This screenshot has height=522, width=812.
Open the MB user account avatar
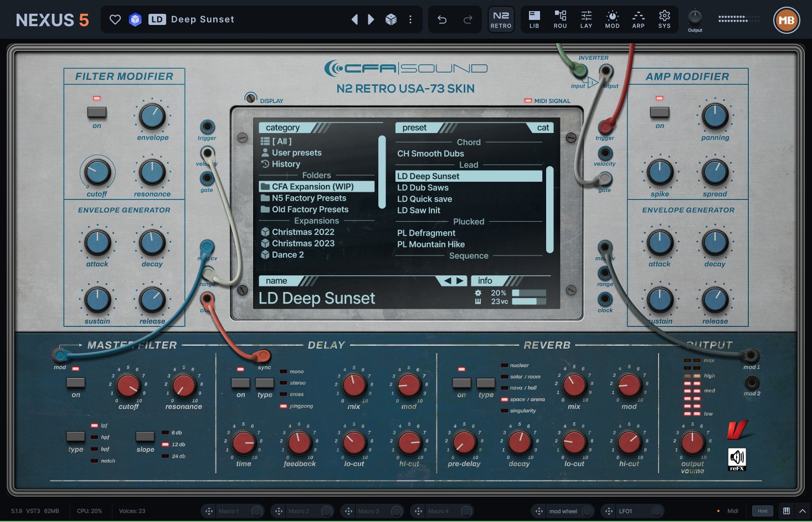coord(787,21)
